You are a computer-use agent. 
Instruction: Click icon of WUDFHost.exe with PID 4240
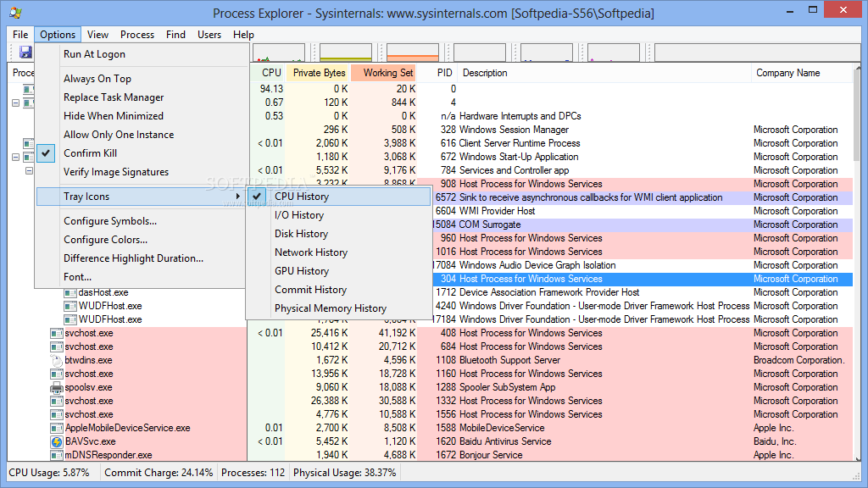[70, 306]
